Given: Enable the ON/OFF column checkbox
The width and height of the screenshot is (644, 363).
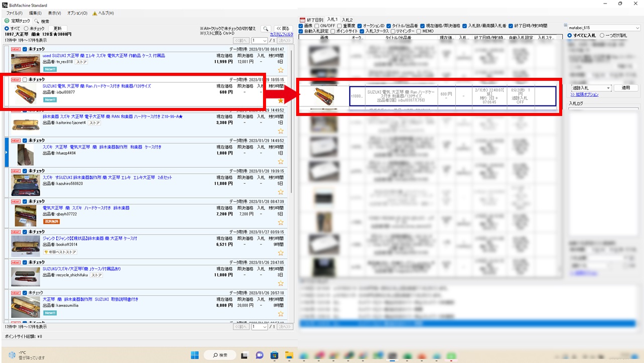Looking at the screenshot, I should point(317,26).
